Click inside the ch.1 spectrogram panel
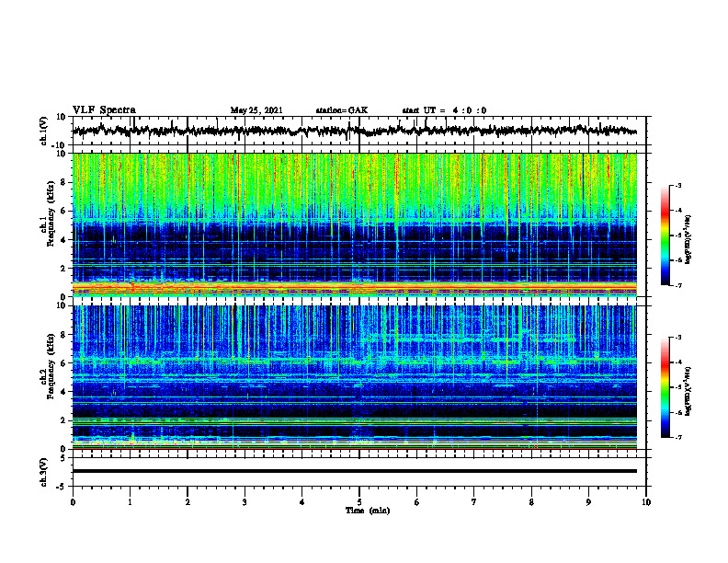The height and width of the screenshot is (563, 728). click(x=355, y=224)
